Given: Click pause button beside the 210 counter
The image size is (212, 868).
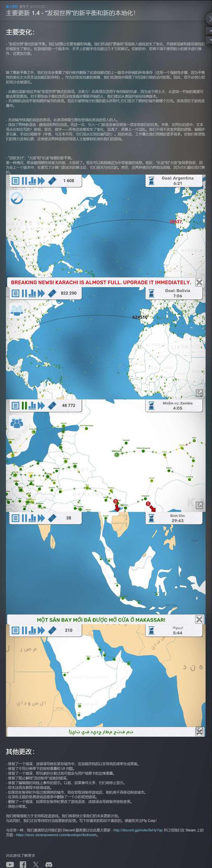Looking at the screenshot, I should (25, 630).
